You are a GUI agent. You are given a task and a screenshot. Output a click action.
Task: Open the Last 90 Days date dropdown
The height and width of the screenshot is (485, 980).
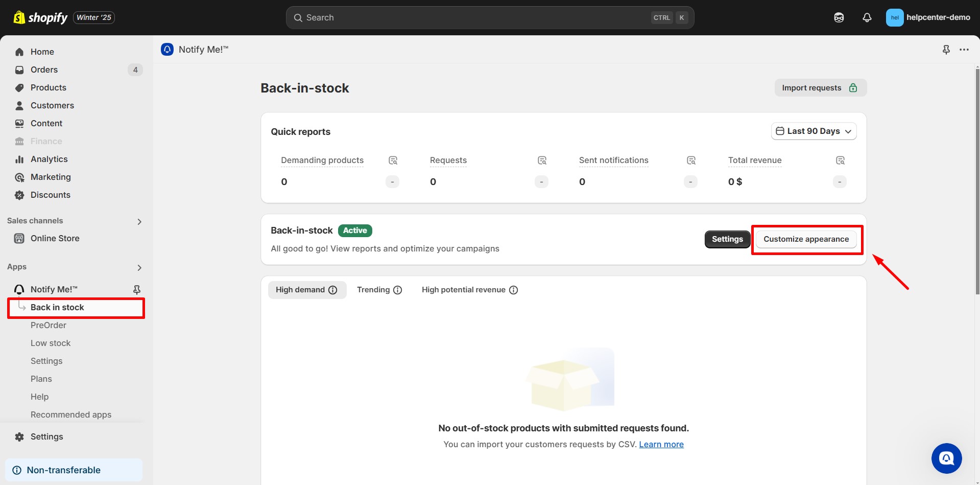(x=814, y=131)
